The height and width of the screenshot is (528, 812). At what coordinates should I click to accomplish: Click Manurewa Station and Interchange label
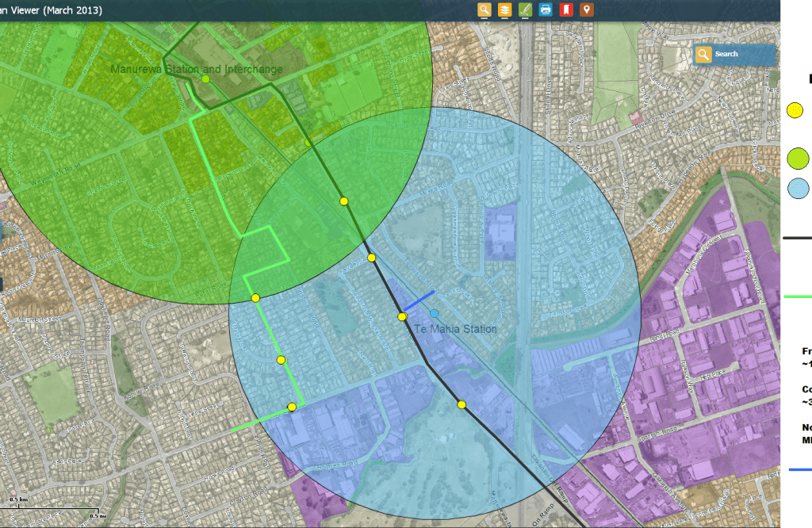coord(197,70)
